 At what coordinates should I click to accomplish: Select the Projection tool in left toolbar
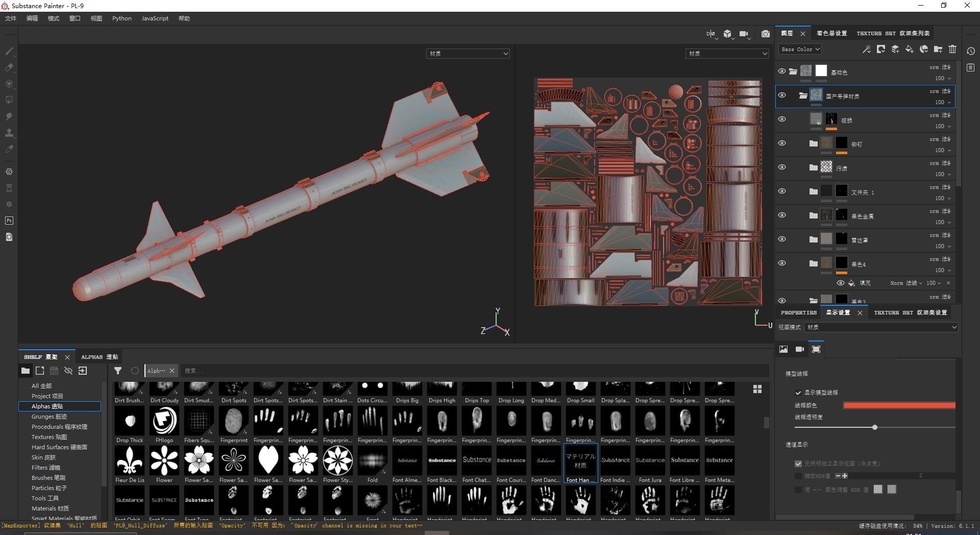point(9,84)
